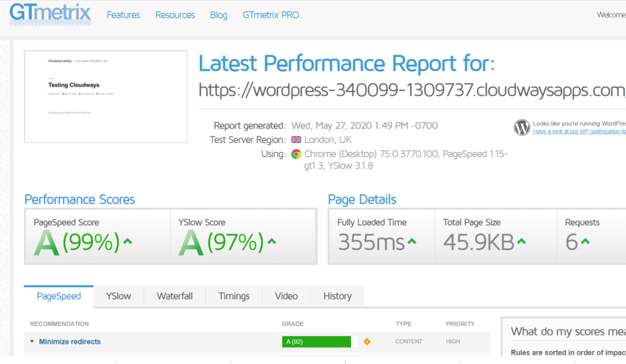Screen dimensions: 626x364
Task: Open the WP optimization tips link
Action: (x=580, y=131)
